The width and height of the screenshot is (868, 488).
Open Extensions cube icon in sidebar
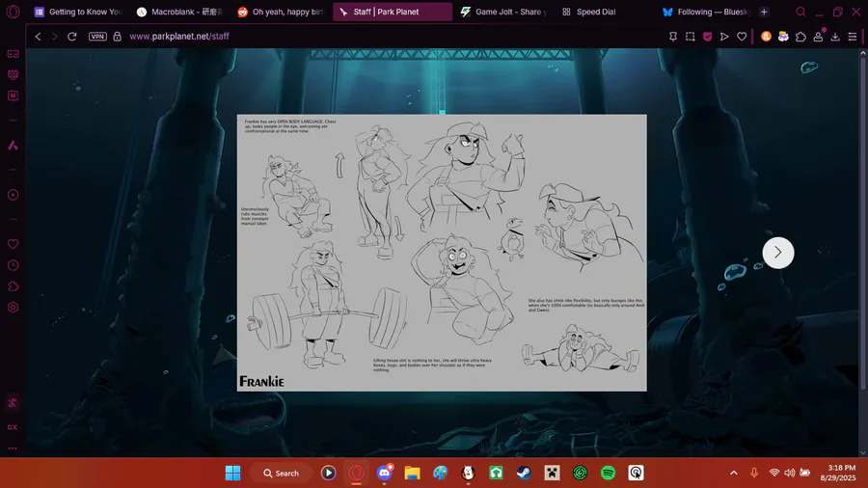13,286
